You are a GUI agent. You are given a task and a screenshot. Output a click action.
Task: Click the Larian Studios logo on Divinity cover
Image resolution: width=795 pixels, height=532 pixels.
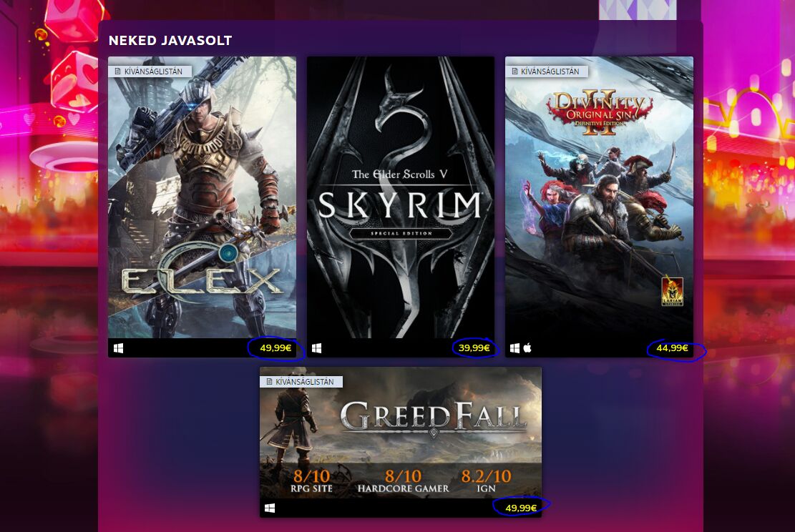673,291
